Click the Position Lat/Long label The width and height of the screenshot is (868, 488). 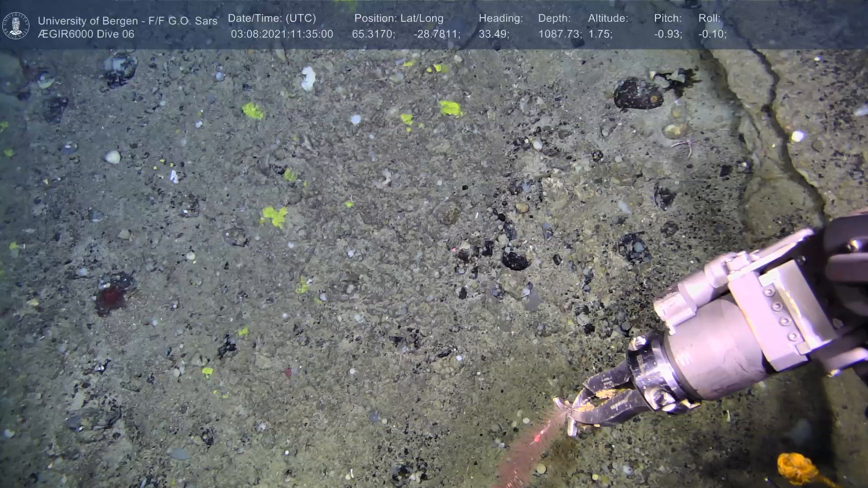398,18
